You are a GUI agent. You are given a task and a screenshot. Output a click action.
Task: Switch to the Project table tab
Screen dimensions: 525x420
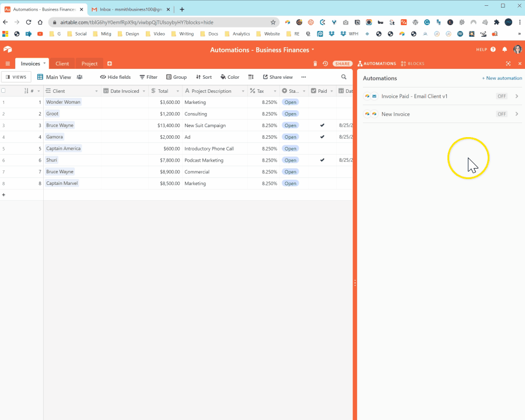pyautogui.click(x=89, y=64)
